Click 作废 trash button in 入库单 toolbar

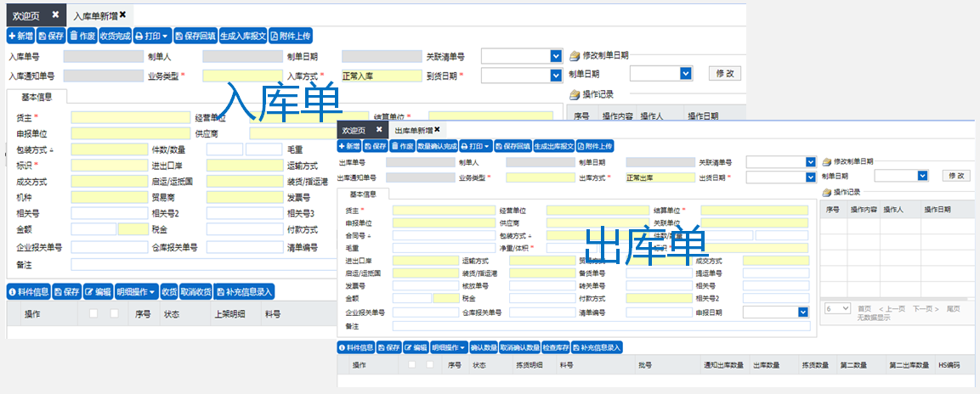pyautogui.click(x=82, y=37)
